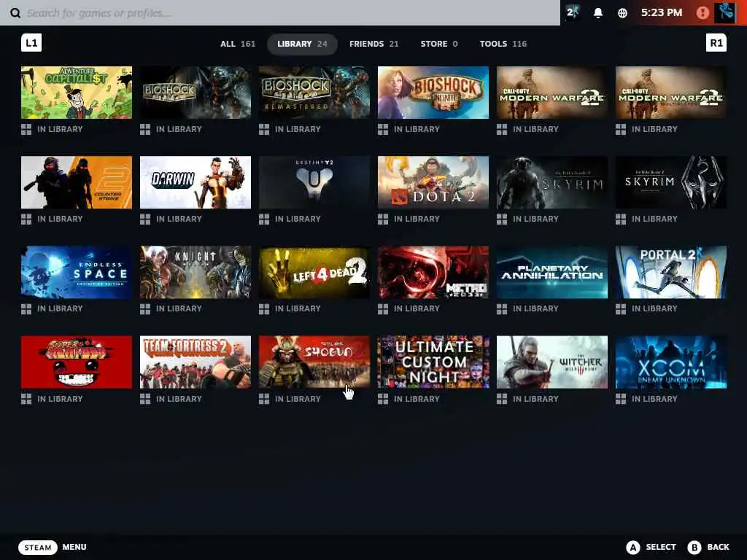Click the STEAM menu button
The width and height of the screenshot is (747, 560).
click(x=38, y=547)
